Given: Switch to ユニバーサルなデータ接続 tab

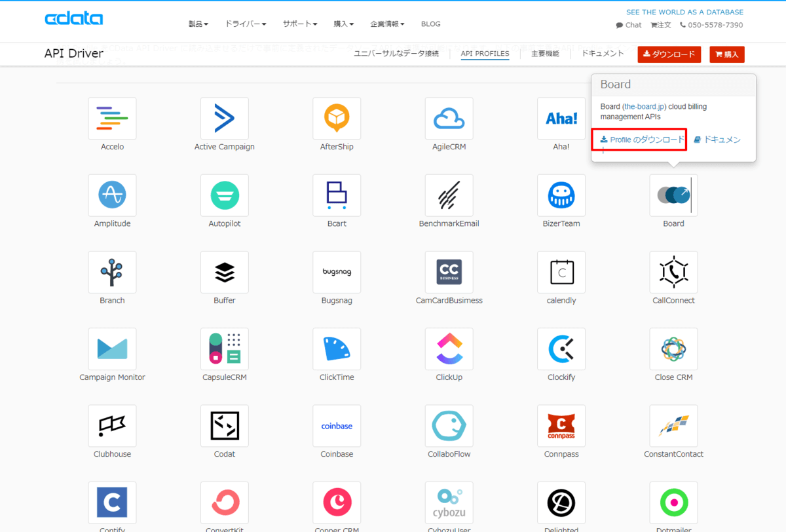Looking at the screenshot, I should pyautogui.click(x=396, y=54).
